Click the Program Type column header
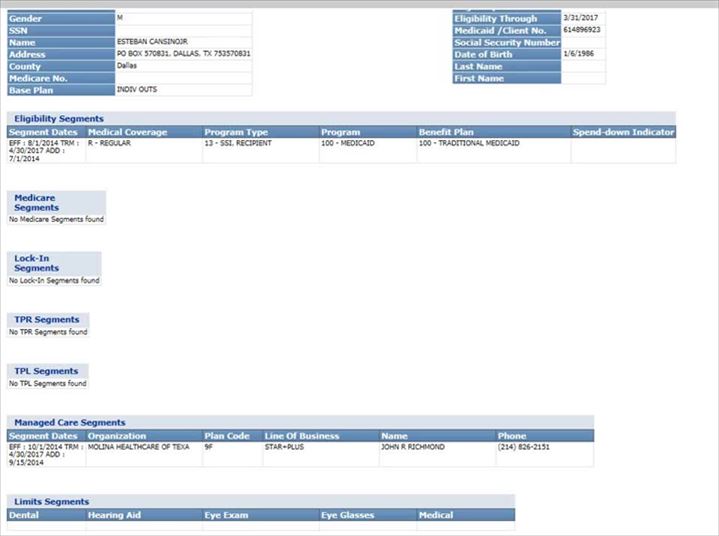719x536 pixels. [x=236, y=132]
